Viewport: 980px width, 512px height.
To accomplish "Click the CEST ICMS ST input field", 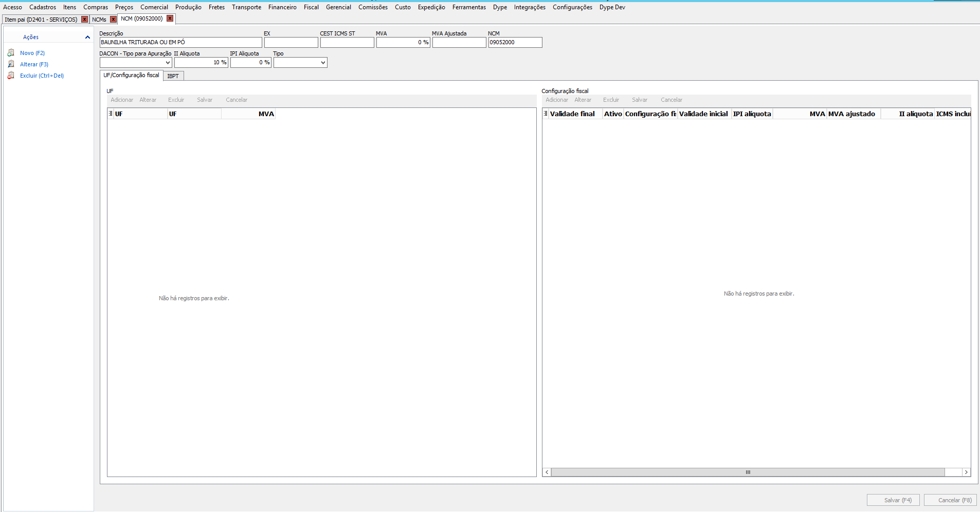I will pos(347,43).
